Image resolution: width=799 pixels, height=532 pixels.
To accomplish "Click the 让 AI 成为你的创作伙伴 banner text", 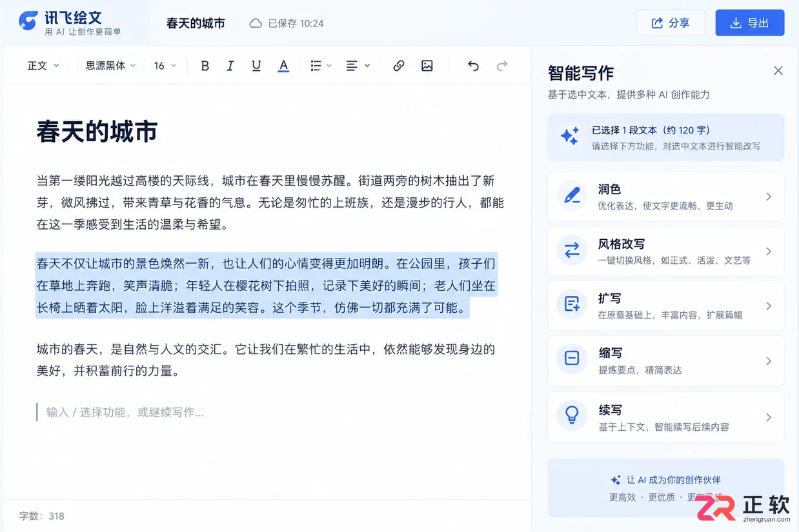I will pyautogui.click(x=673, y=480).
